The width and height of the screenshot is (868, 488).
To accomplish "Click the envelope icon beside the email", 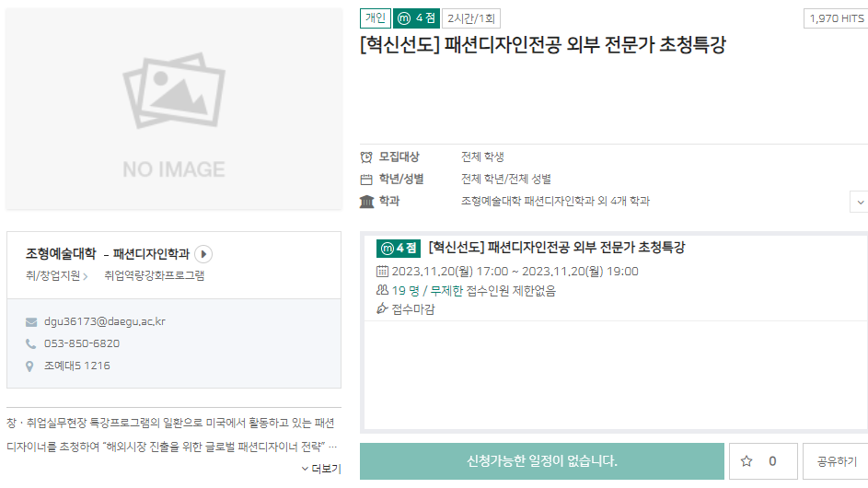I will tap(31, 322).
